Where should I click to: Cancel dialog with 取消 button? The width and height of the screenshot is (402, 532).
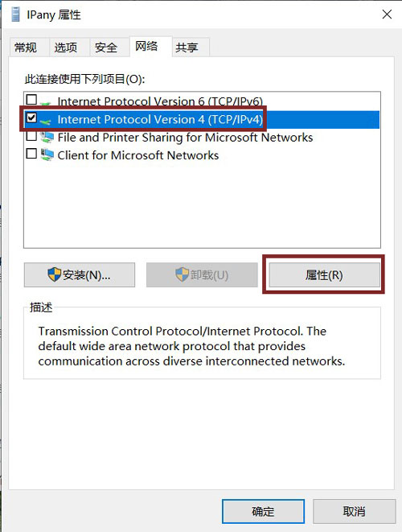(355, 511)
